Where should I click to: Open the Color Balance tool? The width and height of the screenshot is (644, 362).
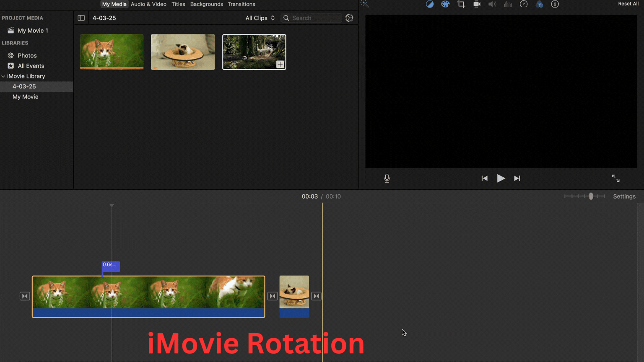point(430,4)
